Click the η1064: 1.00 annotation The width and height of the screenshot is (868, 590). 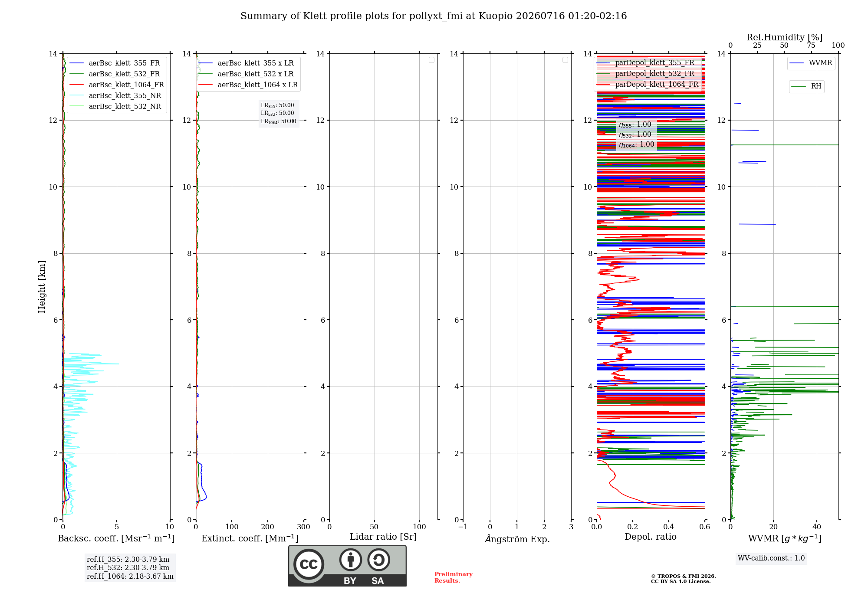click(637, 144)
